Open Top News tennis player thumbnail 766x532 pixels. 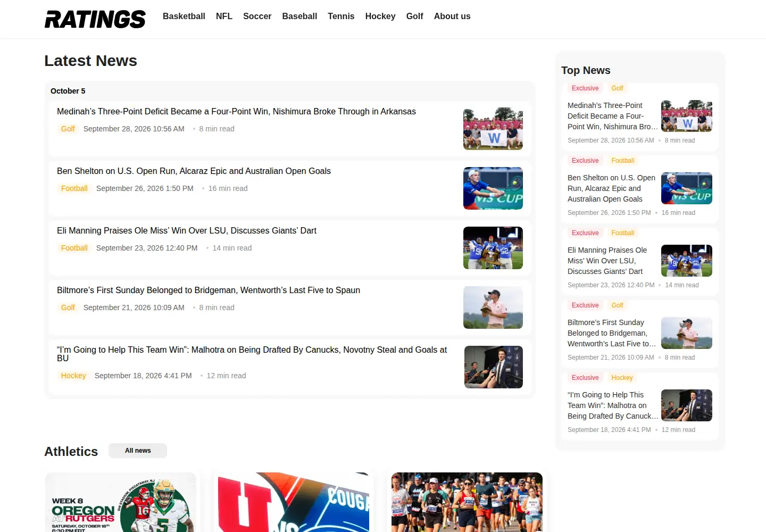click(x=687, y=188)
